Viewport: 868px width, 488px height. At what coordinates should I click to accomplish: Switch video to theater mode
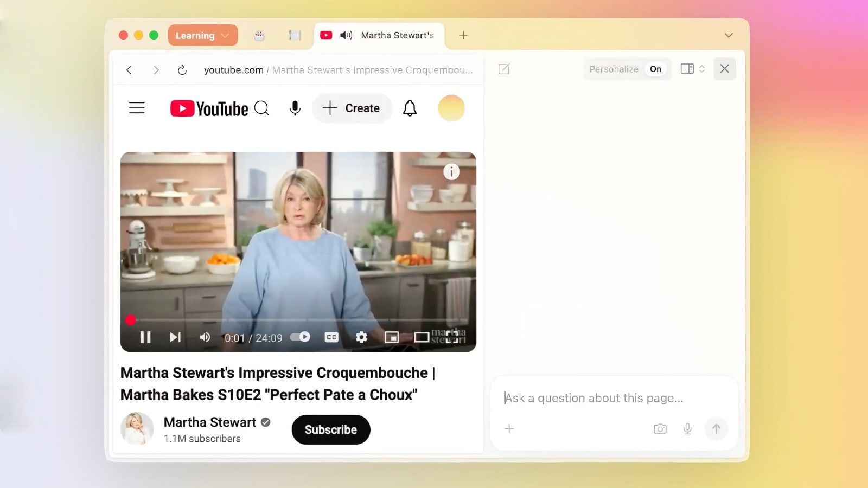(422, 337)
